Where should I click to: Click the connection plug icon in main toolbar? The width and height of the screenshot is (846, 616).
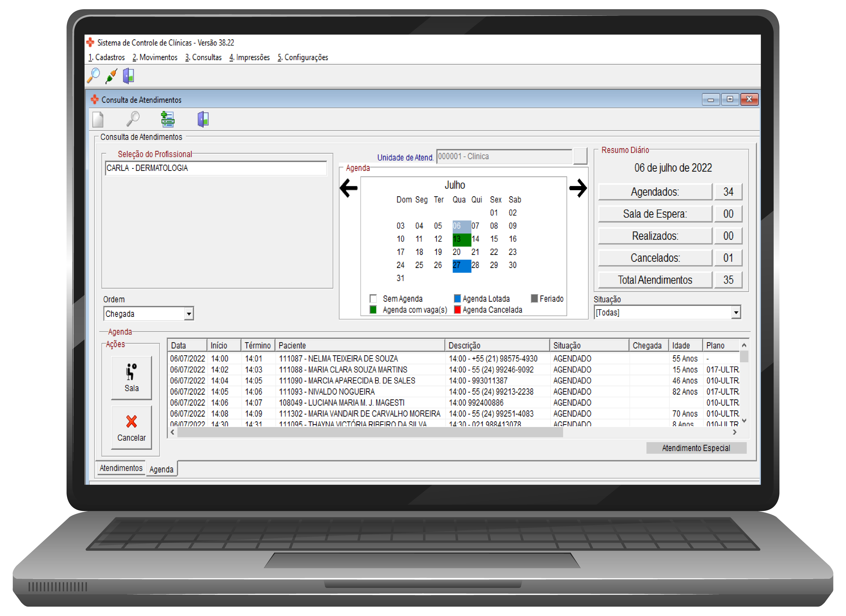[x=111, y=76]
